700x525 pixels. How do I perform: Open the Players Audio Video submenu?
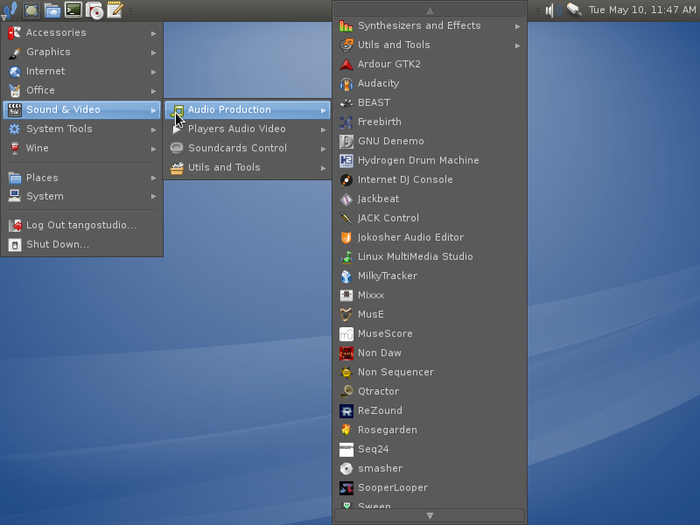237,129
